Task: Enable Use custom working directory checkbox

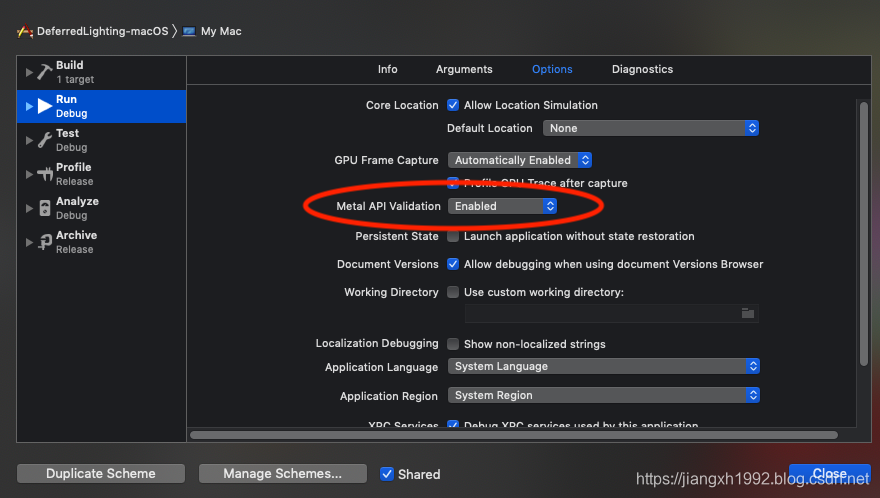Action: [x=453, y=292]
